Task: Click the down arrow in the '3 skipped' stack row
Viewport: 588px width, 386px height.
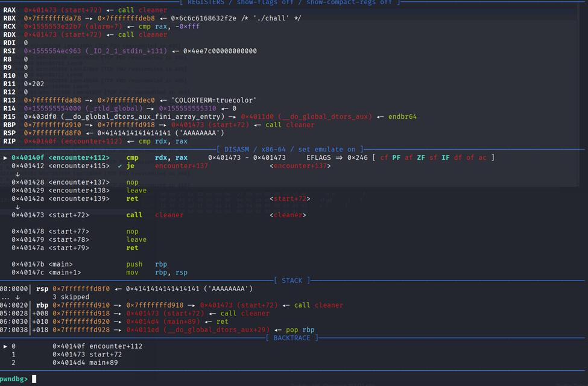Action: pos(17,297)
